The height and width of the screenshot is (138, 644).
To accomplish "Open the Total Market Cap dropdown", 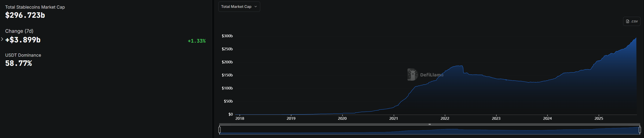I will pos(239,6).
